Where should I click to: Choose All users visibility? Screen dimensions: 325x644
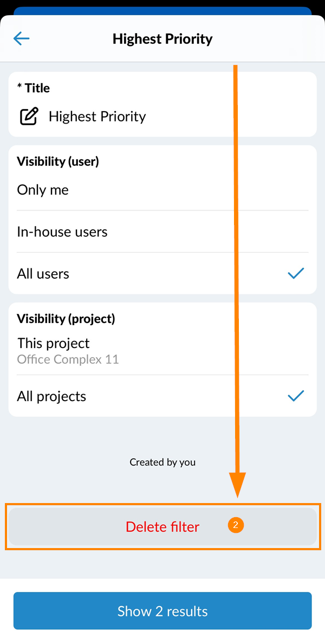tap(162, 274)
